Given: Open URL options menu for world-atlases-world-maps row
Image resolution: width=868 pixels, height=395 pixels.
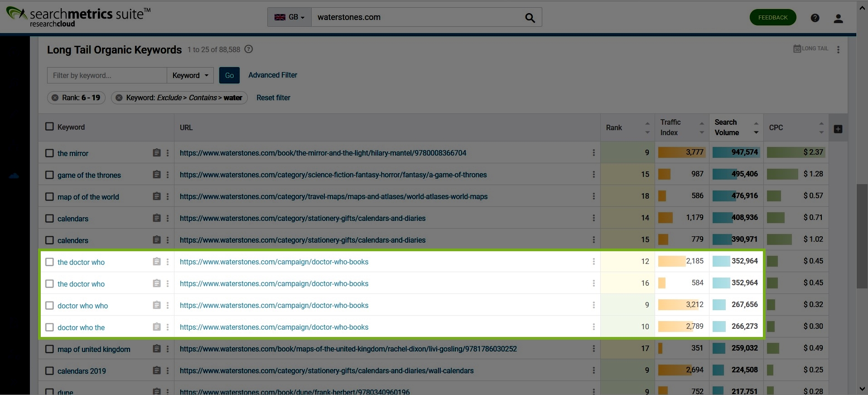Looking at the screenshot, I should pyautogui.click(x=593, y=196).
